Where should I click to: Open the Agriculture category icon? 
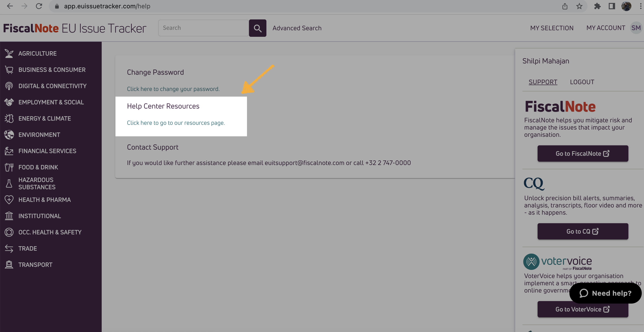point(9,53)
